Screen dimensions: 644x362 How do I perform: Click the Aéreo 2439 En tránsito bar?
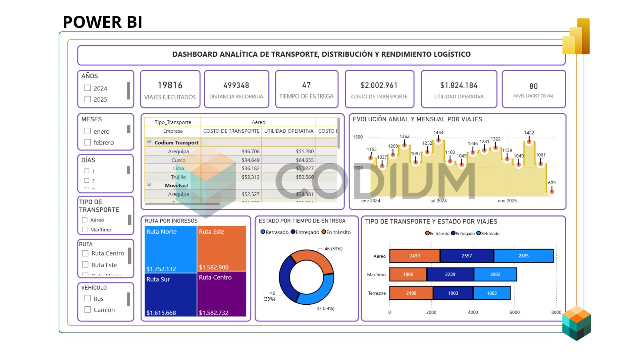415,256
